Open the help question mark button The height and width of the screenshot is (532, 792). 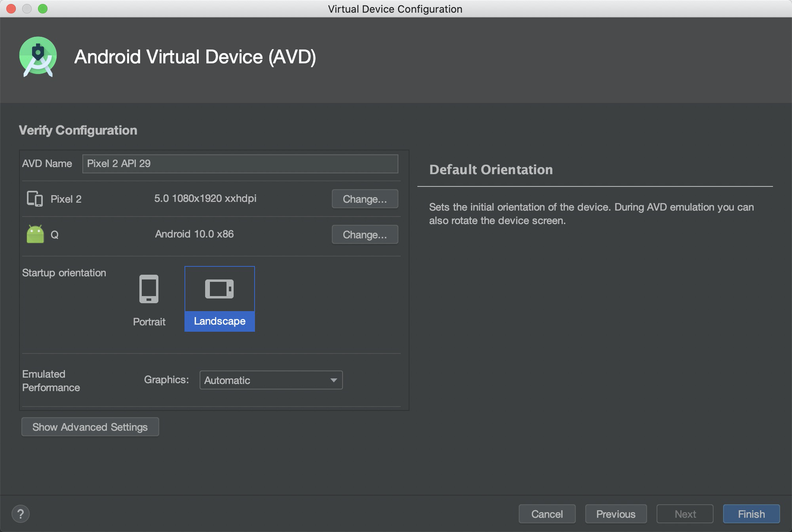pyautogui.click(x=21, y=514)
